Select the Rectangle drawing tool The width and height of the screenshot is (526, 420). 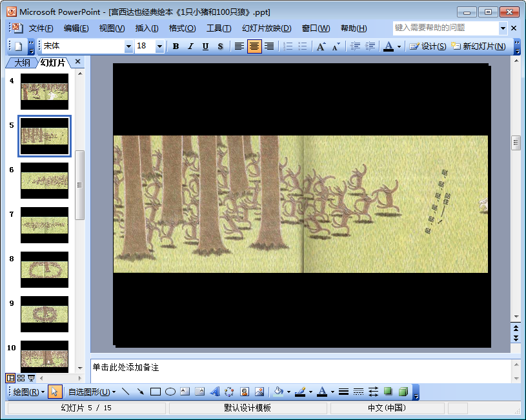[x=156, y=392]
